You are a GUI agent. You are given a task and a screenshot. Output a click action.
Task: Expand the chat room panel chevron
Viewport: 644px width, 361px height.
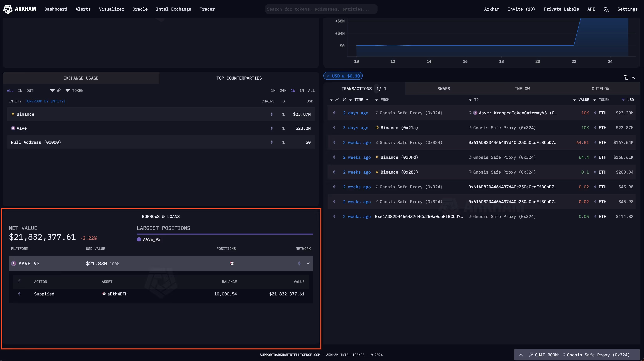521,355
